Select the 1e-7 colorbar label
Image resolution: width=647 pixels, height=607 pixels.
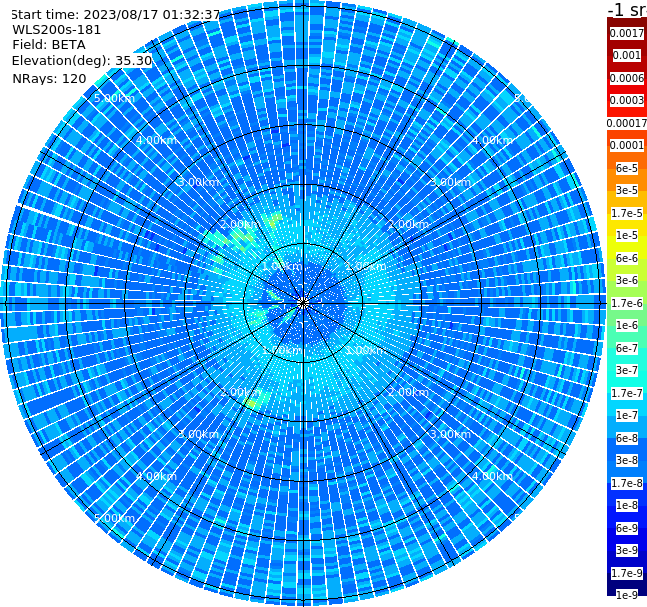click(627, 416)
